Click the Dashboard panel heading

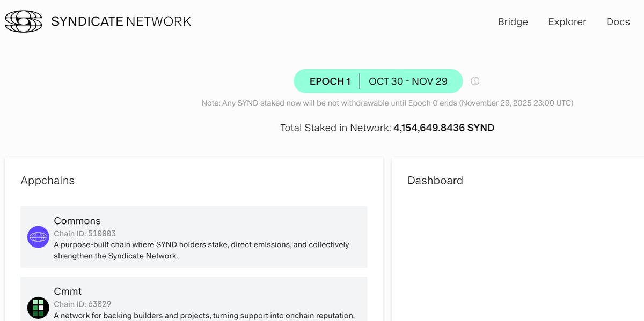coord(435,181)
